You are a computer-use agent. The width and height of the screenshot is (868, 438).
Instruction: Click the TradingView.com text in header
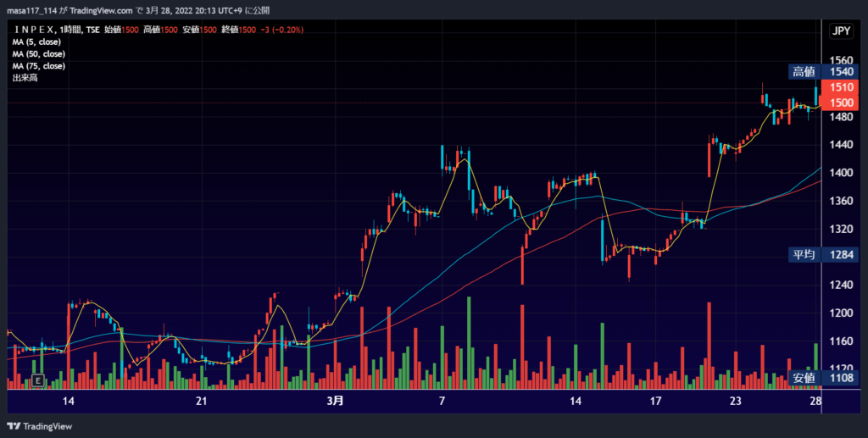pos(101,10)
